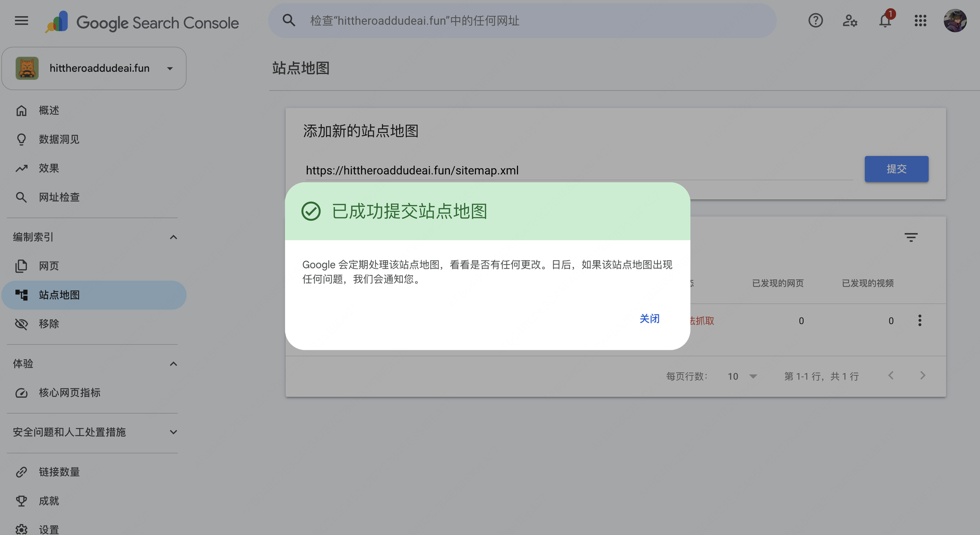Click the Google Search Console logo
The height and width of the screenshot is (535, 980).
pyautogui.click(x=142, y=22)
